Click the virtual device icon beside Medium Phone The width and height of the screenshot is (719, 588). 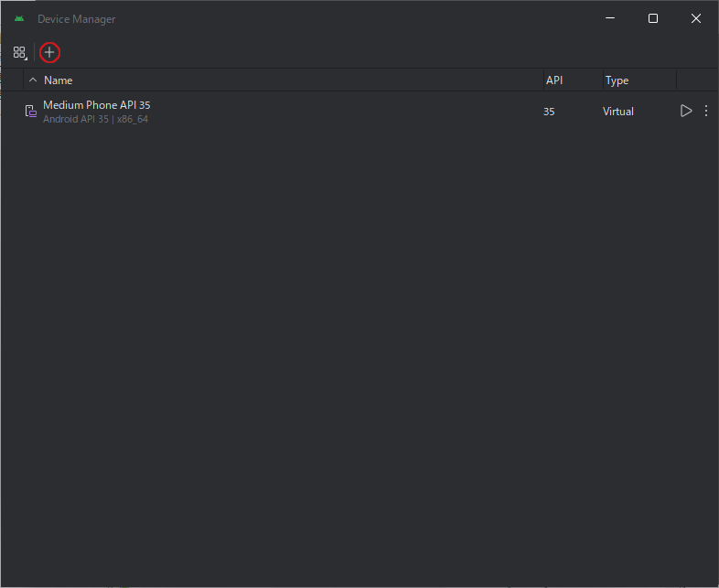(30, 112)
